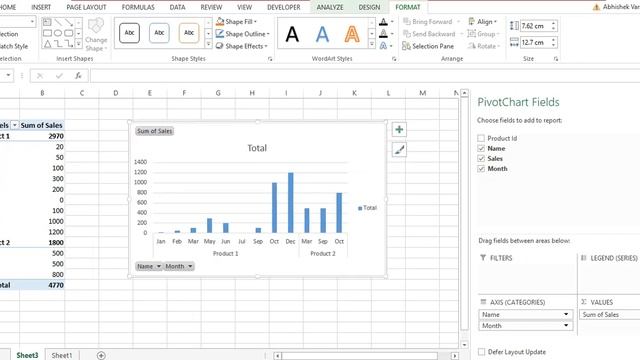Open Size dialog launcher
640x360 pixels.
pos(556,59)
